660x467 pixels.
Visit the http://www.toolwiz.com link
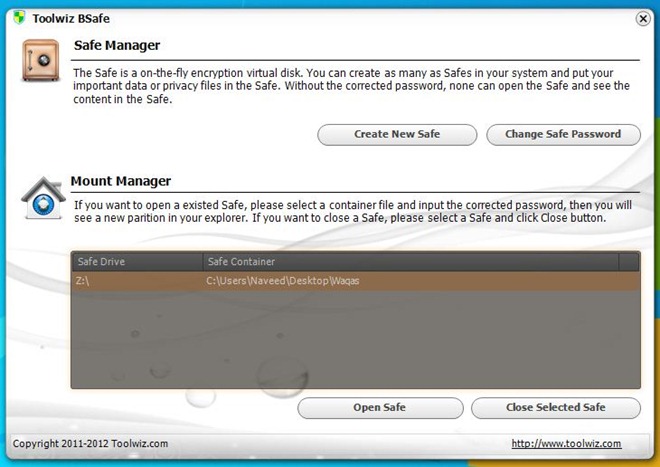(566, 443)
